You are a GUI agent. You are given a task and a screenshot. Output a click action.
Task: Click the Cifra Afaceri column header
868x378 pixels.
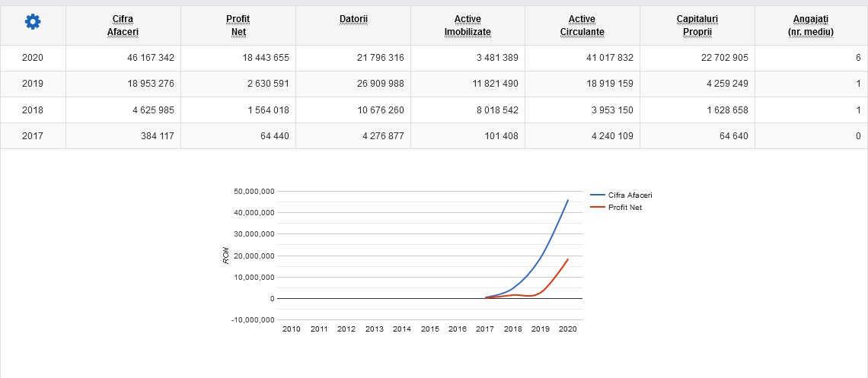click(x=123, y=25)
